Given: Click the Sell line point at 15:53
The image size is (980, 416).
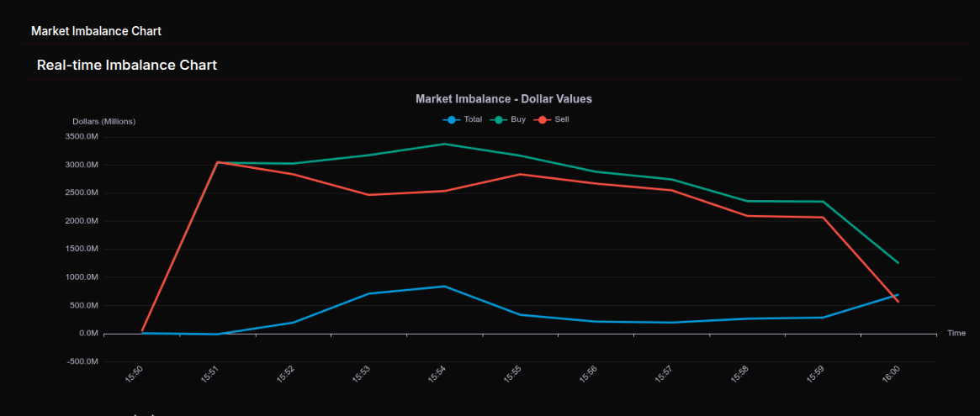Looking at the screenshot, I should 368,195.
